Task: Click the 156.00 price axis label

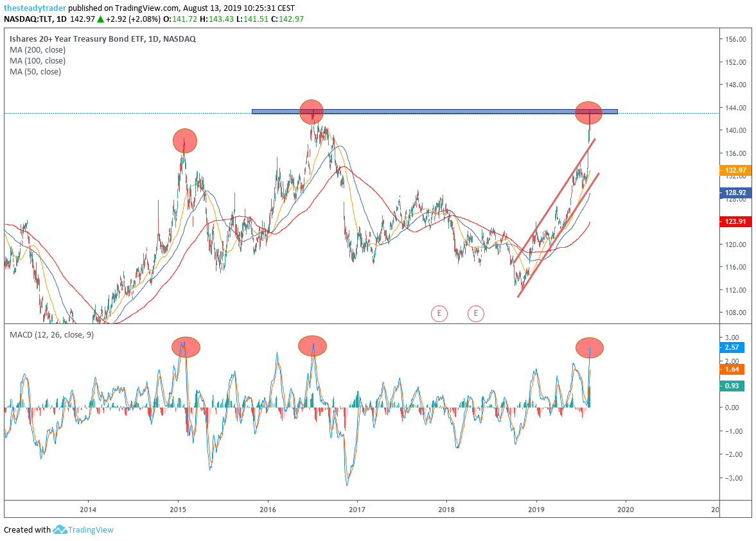Action: point(735,40)
